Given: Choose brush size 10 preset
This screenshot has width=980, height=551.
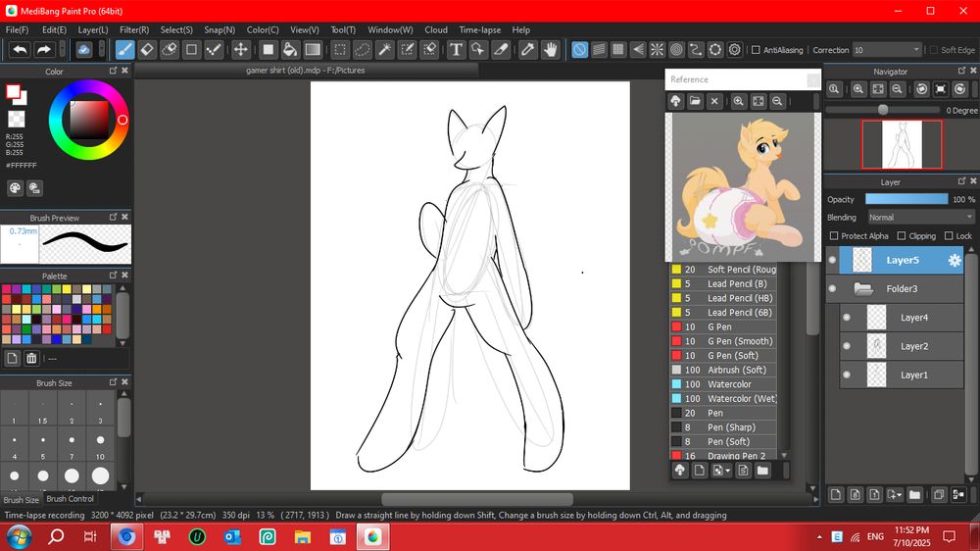Looking at the screenshot, I should (x=100, y=445).
